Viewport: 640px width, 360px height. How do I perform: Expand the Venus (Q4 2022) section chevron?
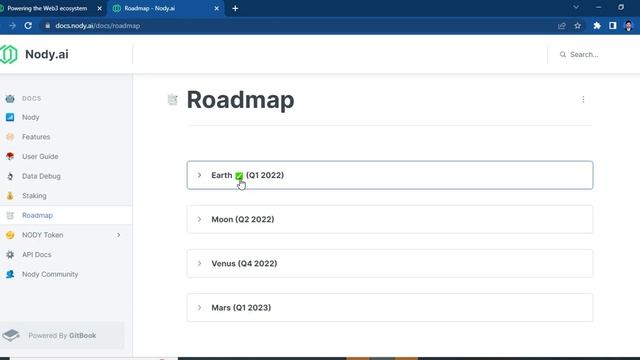coord(199,263)
